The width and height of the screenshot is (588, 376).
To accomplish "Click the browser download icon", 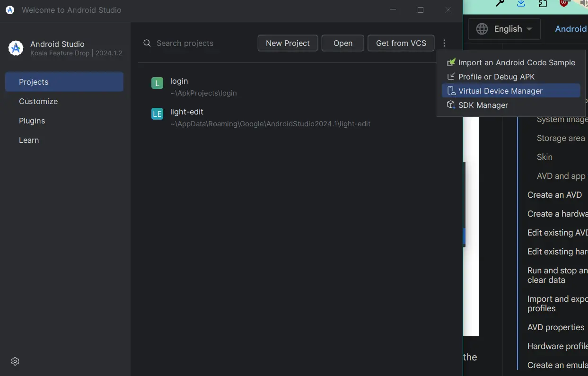I will coord(521,3).
